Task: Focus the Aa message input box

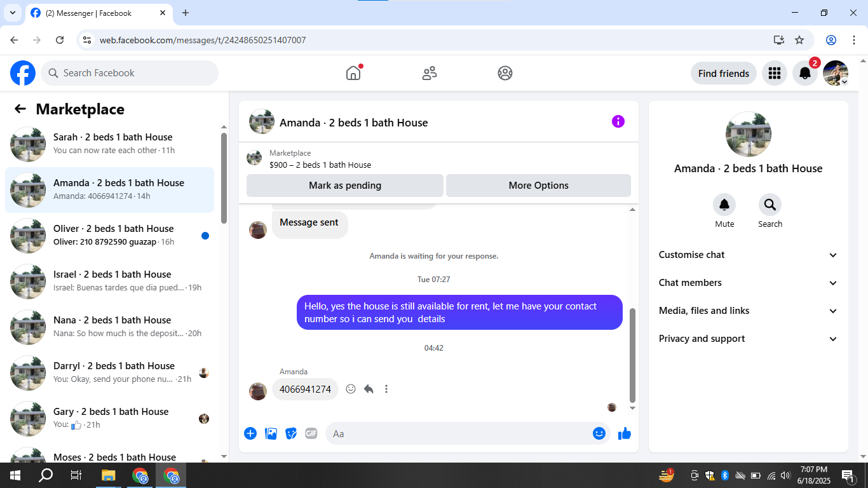Action: (x=469, y=433)
